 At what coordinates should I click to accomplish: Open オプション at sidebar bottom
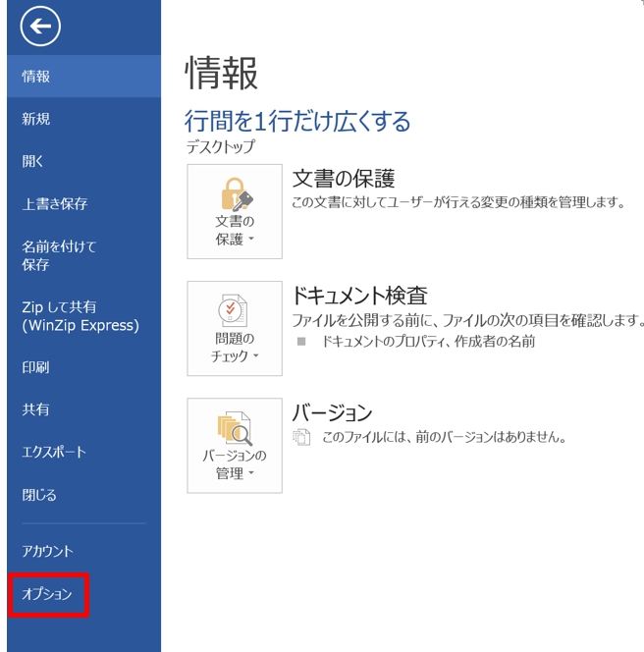click(47, 594)
